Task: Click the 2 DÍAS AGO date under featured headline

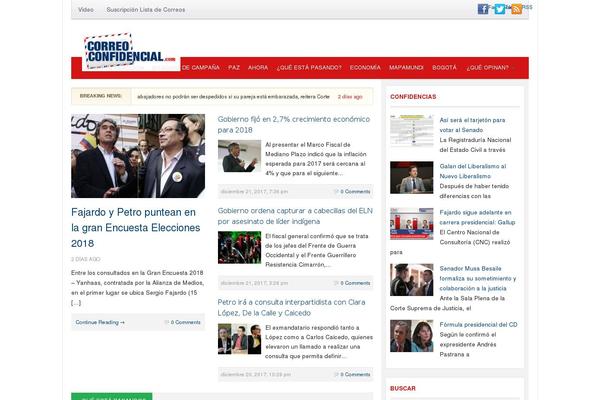Action: (x=86, y=259)
